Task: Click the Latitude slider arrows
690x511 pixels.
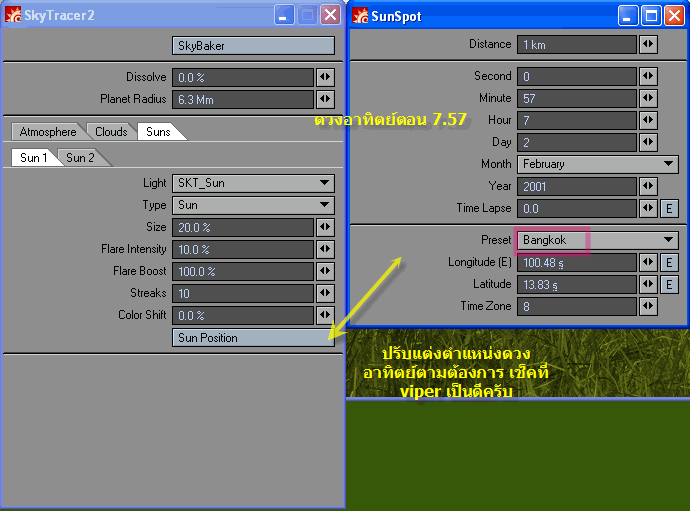Action: tap(648, 284)
